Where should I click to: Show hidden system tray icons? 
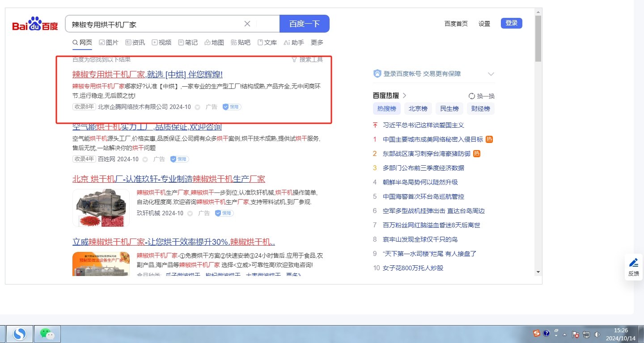point(564,334)
